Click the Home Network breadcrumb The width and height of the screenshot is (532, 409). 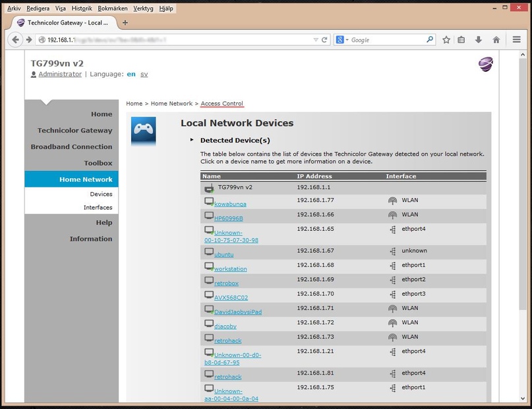coord(171,104)
